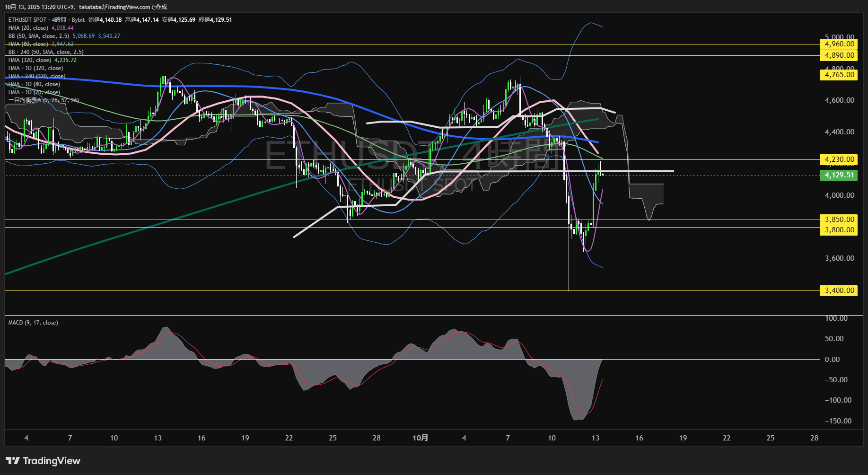Click the 10月 marker on time axis
The height and width of the screenshot is (475, 868).
tap(420, 438)
